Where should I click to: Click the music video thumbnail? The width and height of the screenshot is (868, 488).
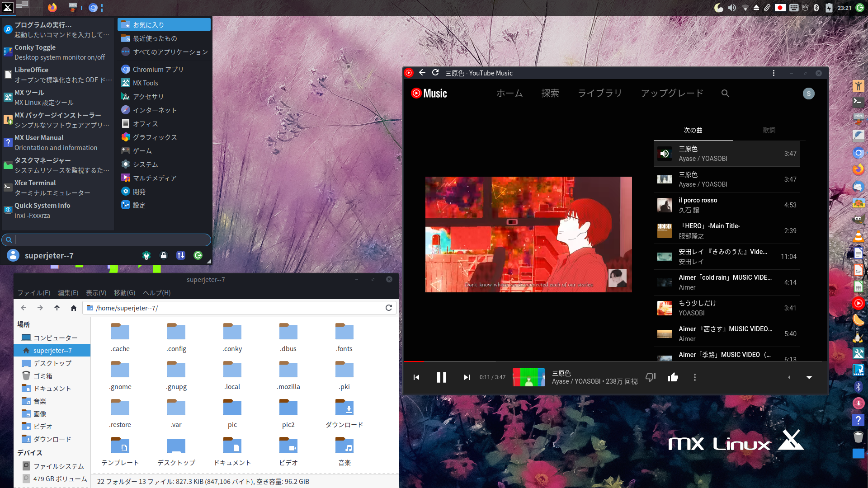(x=528, y=235)
